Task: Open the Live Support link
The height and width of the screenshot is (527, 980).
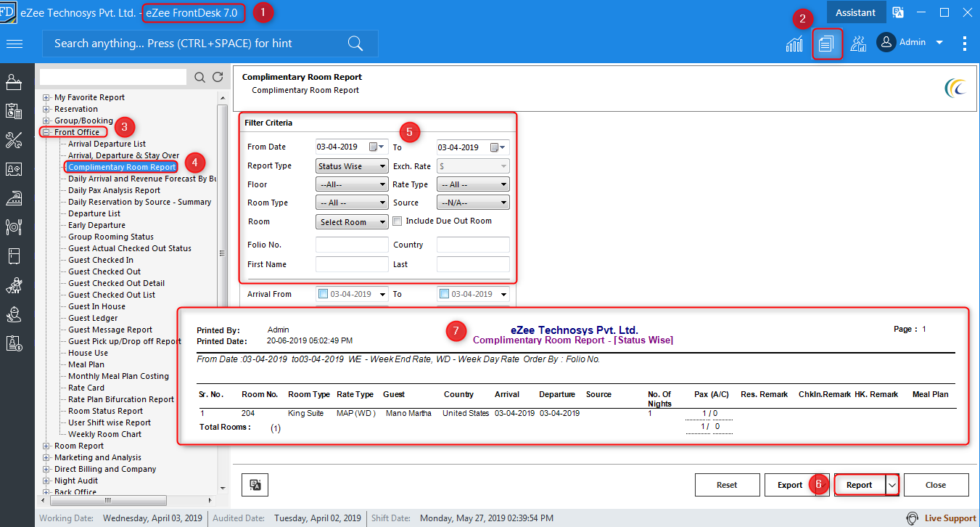Action: [950, 518]
